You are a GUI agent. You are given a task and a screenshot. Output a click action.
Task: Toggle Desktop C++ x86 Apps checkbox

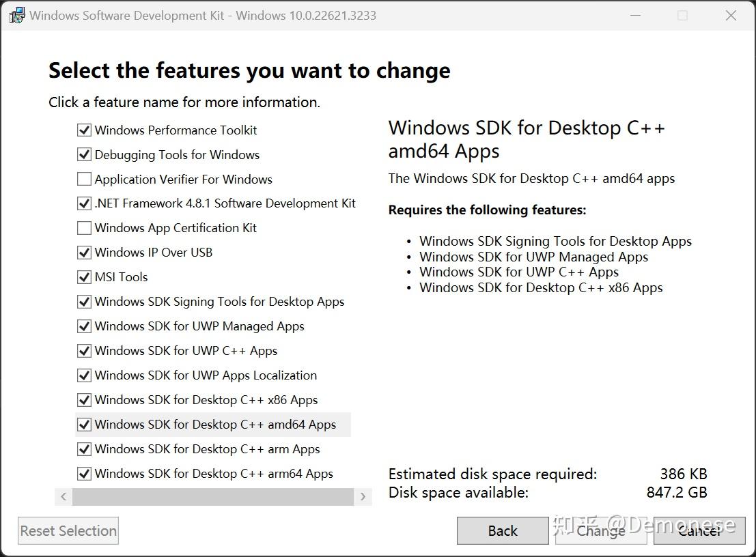pos(84,400)
